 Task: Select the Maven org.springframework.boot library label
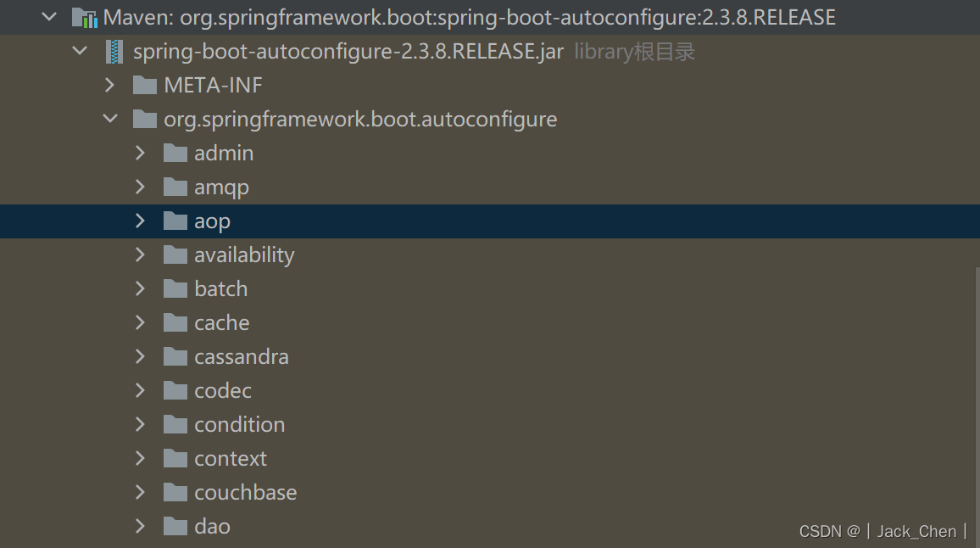[x=470, y=18]
